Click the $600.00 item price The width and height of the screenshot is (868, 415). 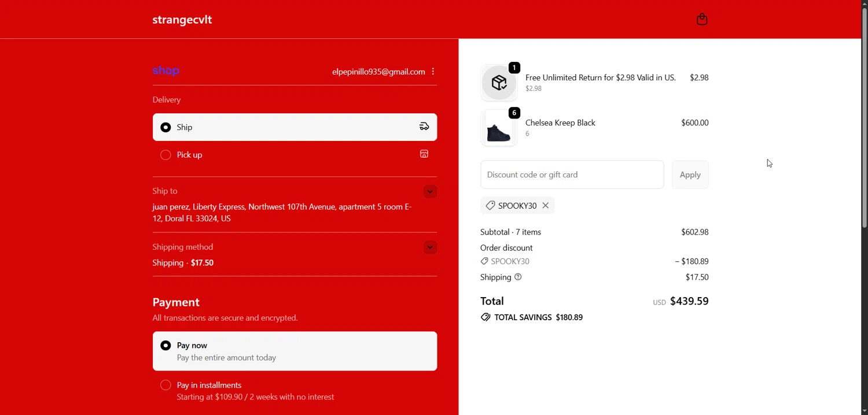tap(694, 123)
